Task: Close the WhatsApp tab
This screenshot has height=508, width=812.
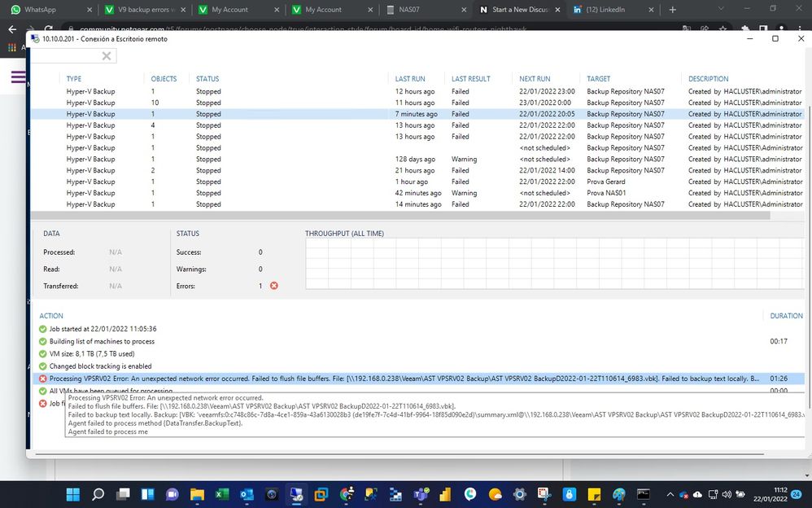Action: [89, 10]
